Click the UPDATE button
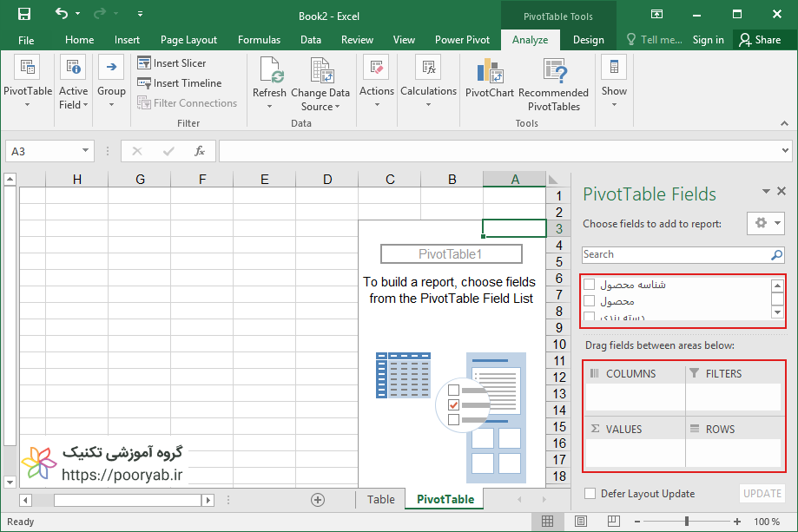798x532 pixels. click(762, 493)
